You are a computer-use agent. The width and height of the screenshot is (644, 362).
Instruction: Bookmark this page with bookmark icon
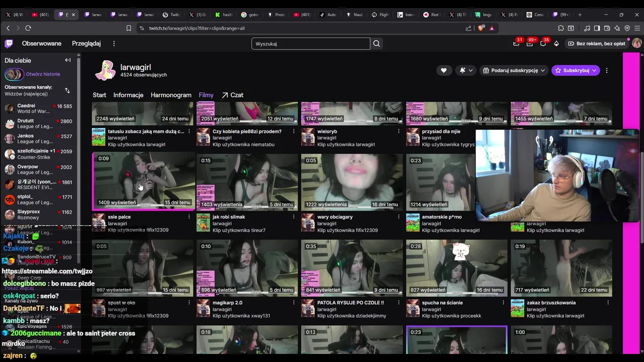point(129,28)
